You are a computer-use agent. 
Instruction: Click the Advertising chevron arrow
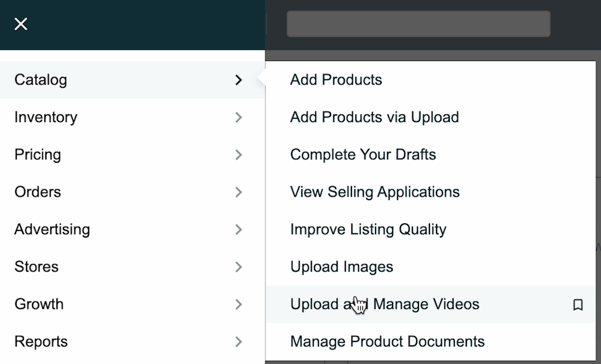click(x=238, y=229)
